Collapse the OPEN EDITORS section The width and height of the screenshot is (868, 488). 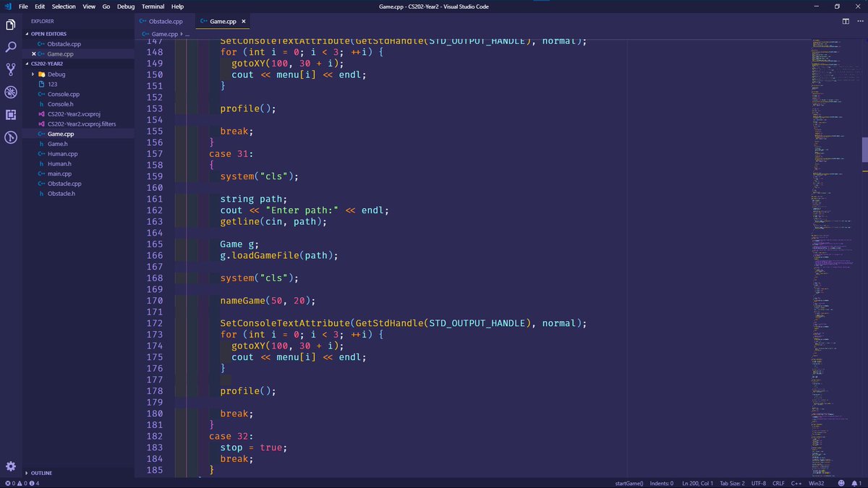(49, 33)
